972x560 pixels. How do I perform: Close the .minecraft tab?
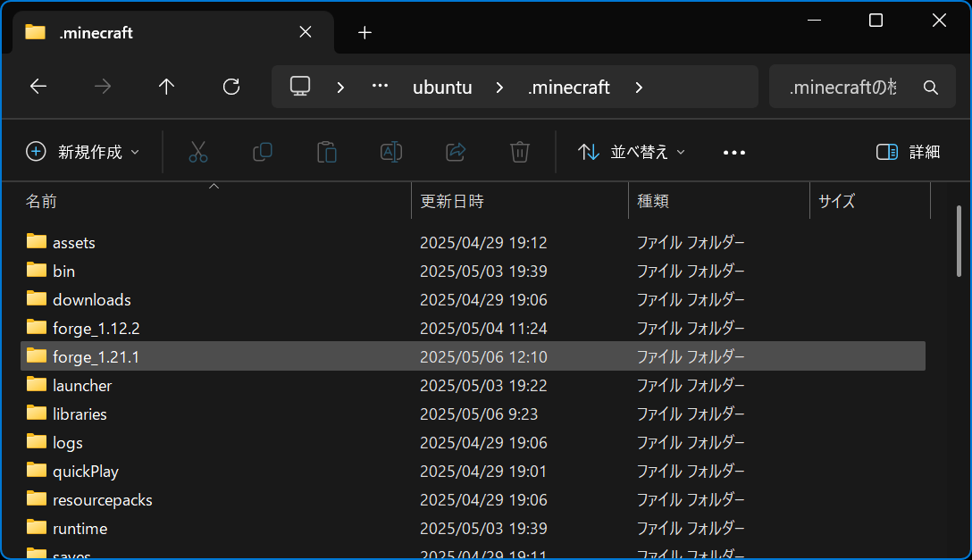pos(306,32)
